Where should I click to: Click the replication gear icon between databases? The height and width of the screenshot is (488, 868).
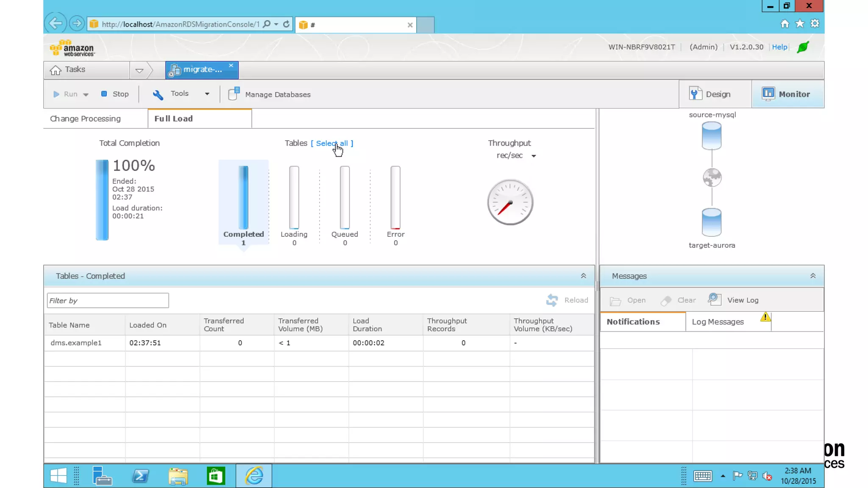(x=712, y=177)
